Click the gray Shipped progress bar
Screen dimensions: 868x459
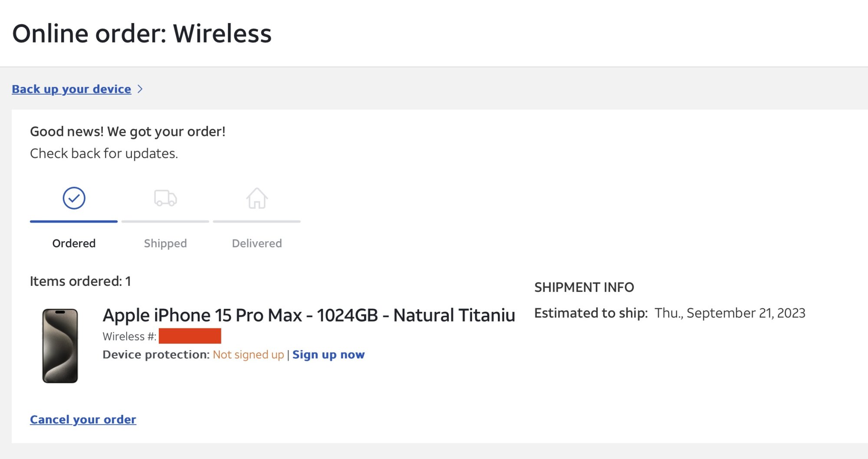pos(165,221)
